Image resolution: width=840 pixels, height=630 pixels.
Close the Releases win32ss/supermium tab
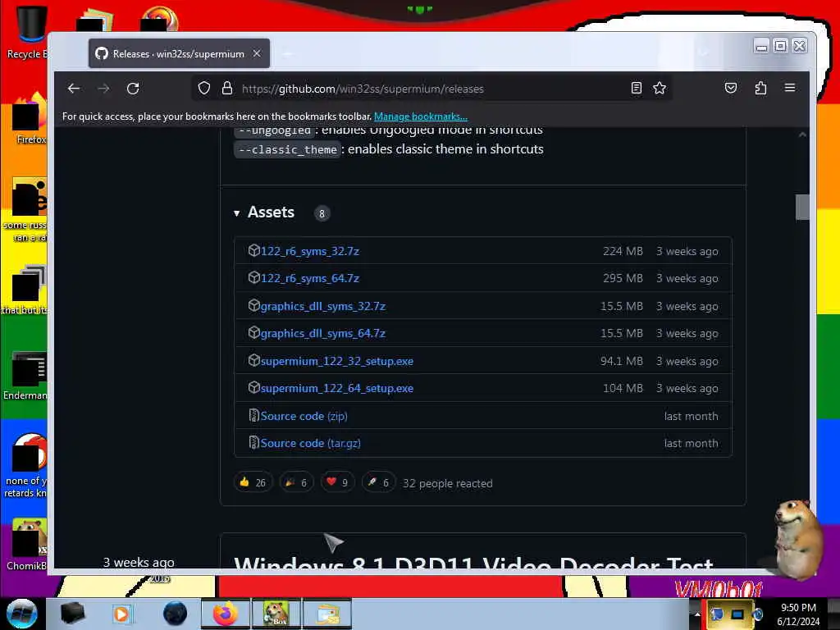pos(257,53)
